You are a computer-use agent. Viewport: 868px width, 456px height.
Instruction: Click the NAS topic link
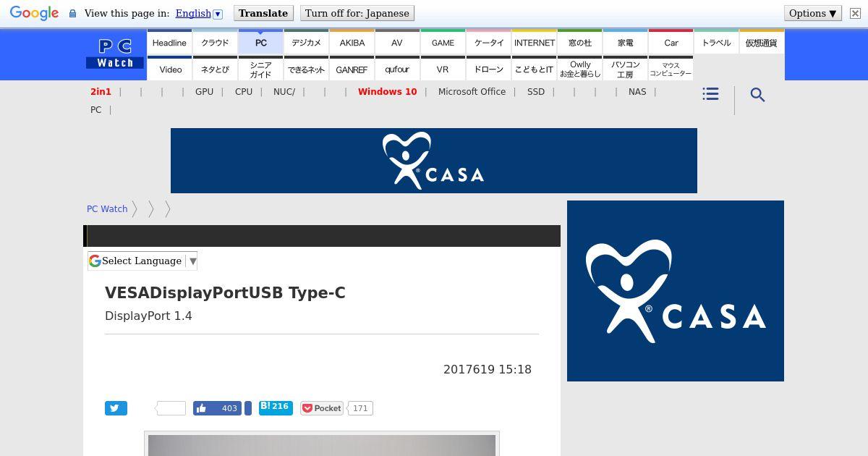click(x=637, y=91)
